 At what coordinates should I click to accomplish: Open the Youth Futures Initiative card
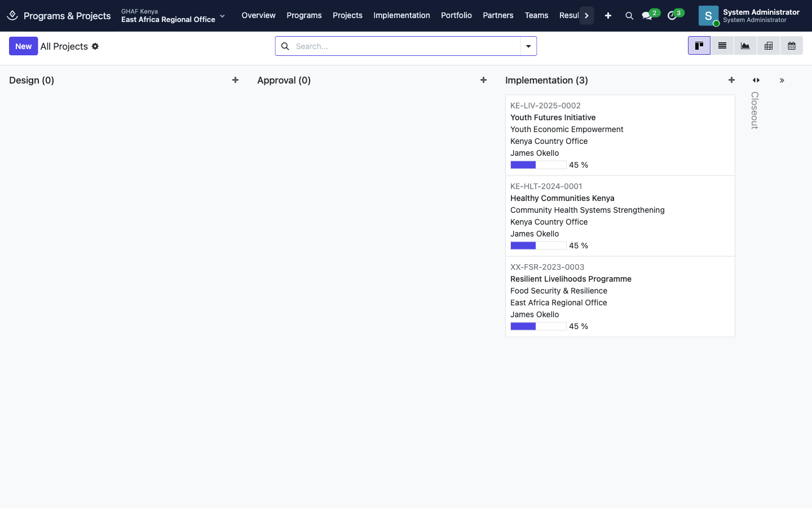point(620,135)
